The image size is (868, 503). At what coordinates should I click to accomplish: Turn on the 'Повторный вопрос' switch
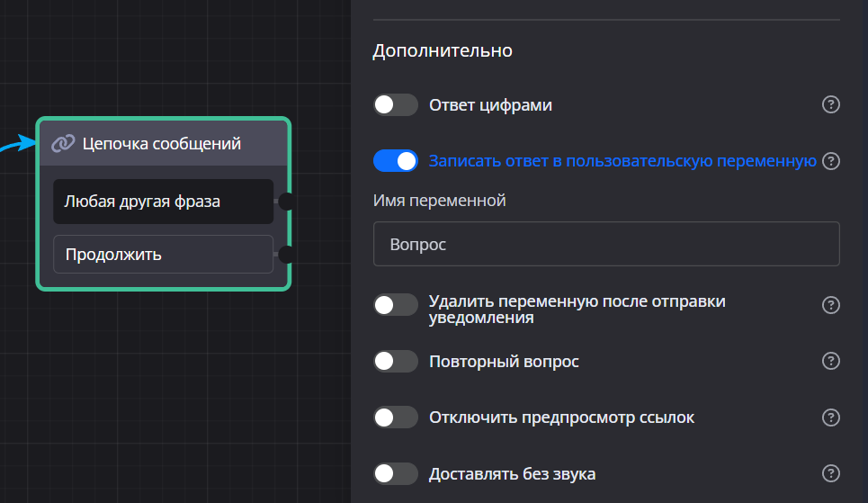(x=396, y=361)
